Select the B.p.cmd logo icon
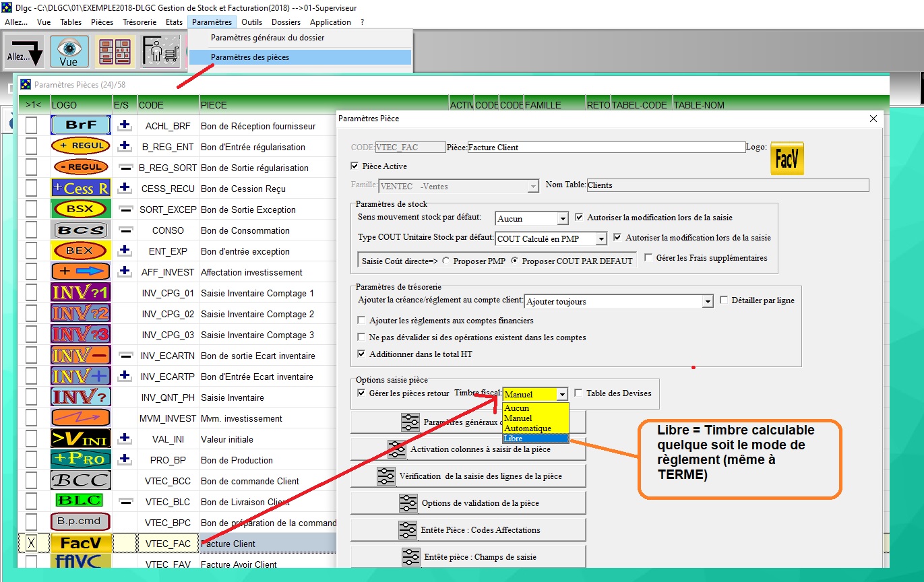The image size is (924, 582). [80, 522]
